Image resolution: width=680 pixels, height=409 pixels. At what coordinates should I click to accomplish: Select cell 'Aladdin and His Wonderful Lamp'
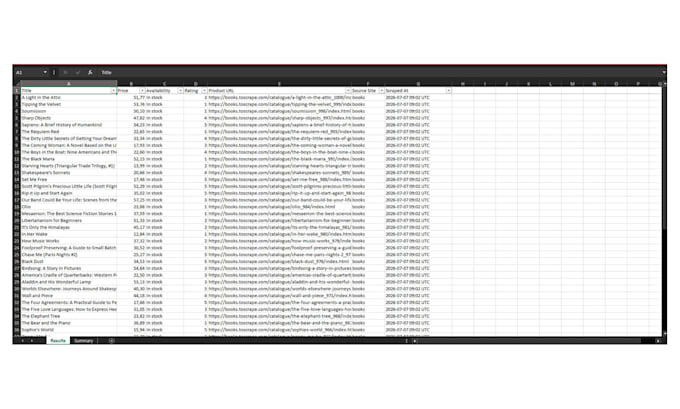69,282
